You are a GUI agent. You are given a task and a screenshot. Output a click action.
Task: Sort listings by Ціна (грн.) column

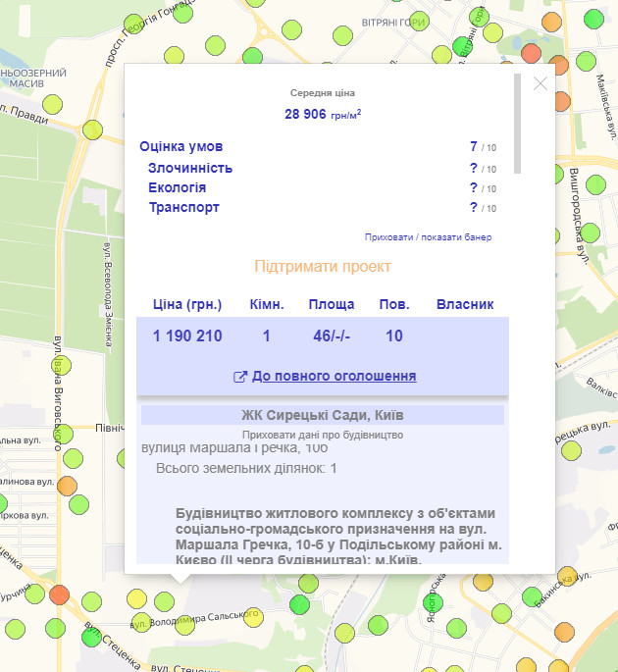tap(187, 304)
